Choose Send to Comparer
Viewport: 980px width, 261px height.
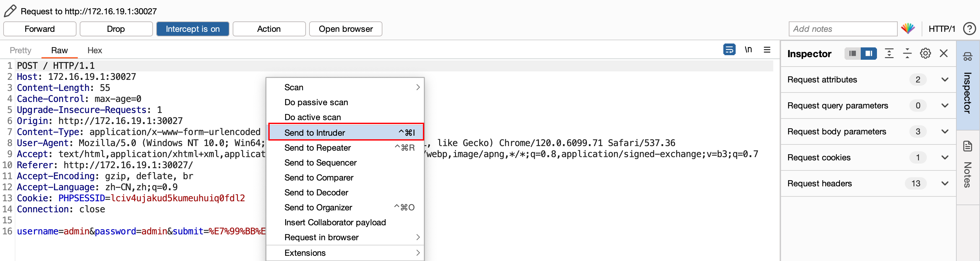(346, 178)
